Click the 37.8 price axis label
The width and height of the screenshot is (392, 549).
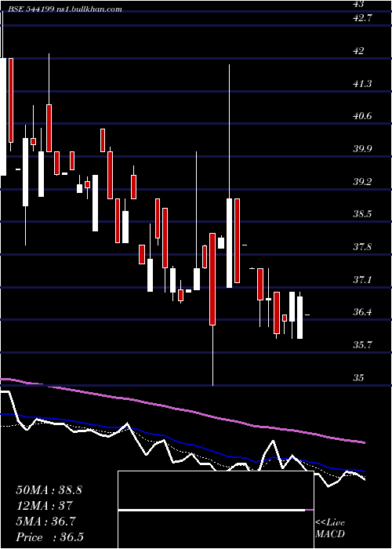point(362,247)
